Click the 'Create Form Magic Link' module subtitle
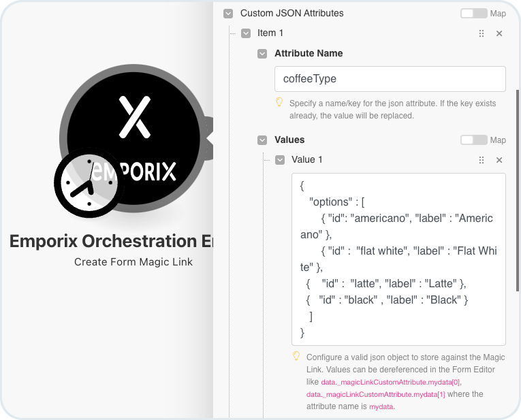Image resolution: width=521 pixels, height=420 pixels. click(133, 262)
